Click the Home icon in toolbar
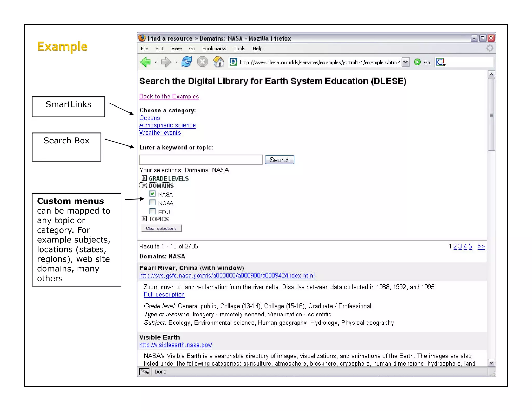This screenshot has height=411, width=532. point(218,62)
